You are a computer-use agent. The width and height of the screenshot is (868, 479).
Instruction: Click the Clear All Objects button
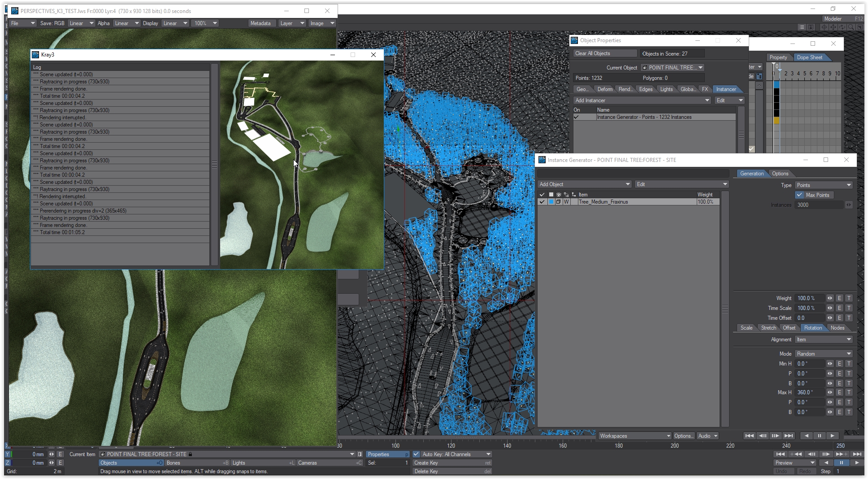[604, 53]
